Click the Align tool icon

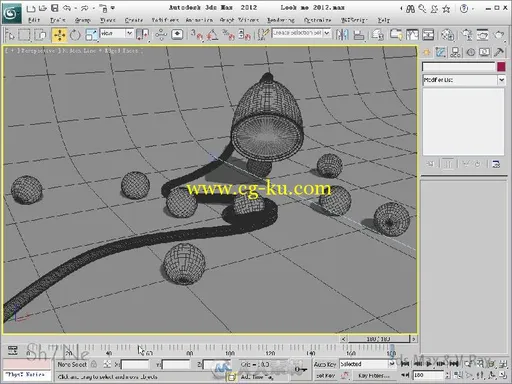pyautogui.click(x=359, y=35)
